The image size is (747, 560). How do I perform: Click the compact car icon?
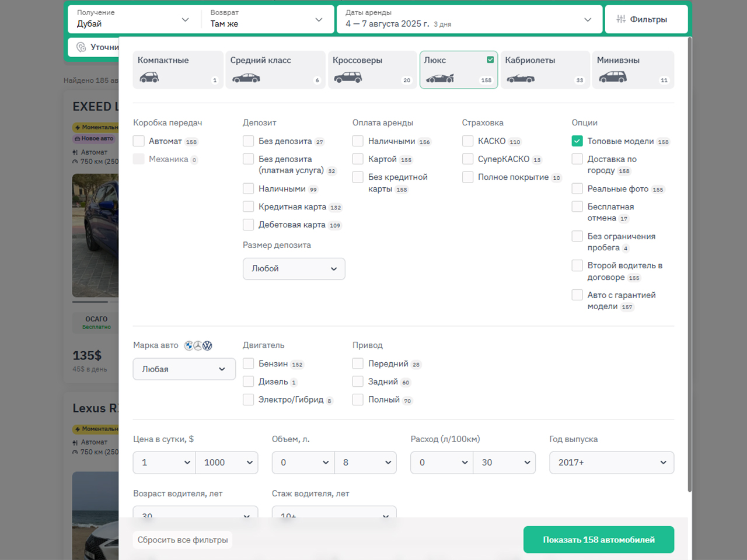click(x=149, y=78)
